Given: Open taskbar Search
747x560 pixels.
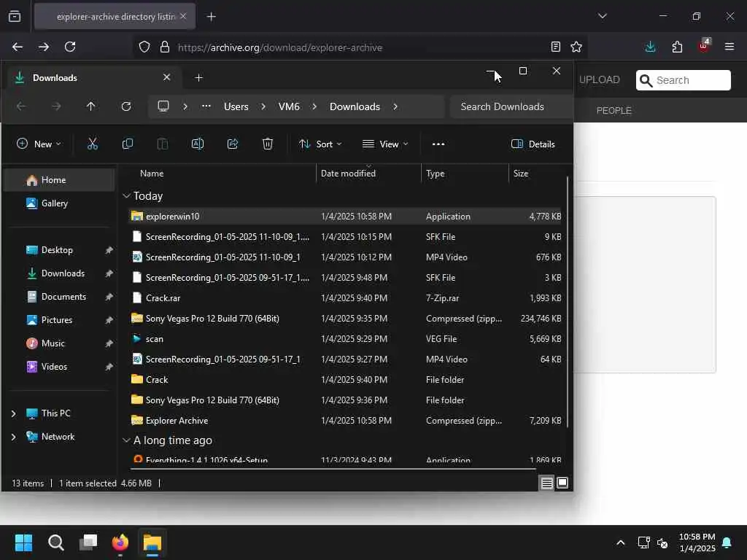Looking at the screenshot, I should point(55,542).
